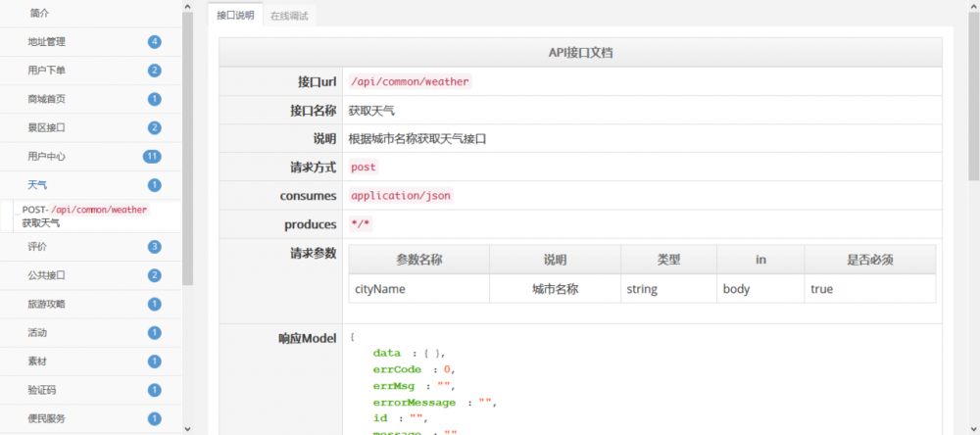Viewport: 980px width, 435px height.
Task: Click the 说明 column header in parameters table
Action: tap(555, 260)
